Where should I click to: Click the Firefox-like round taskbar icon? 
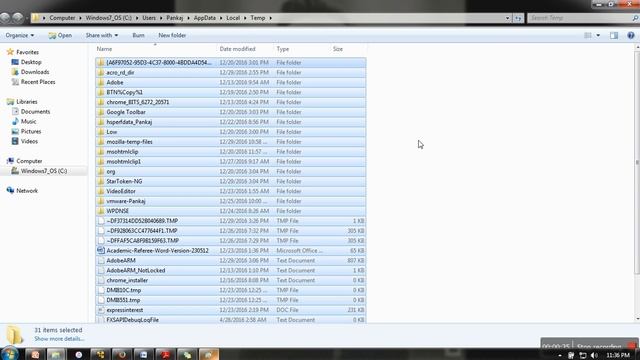122,354
